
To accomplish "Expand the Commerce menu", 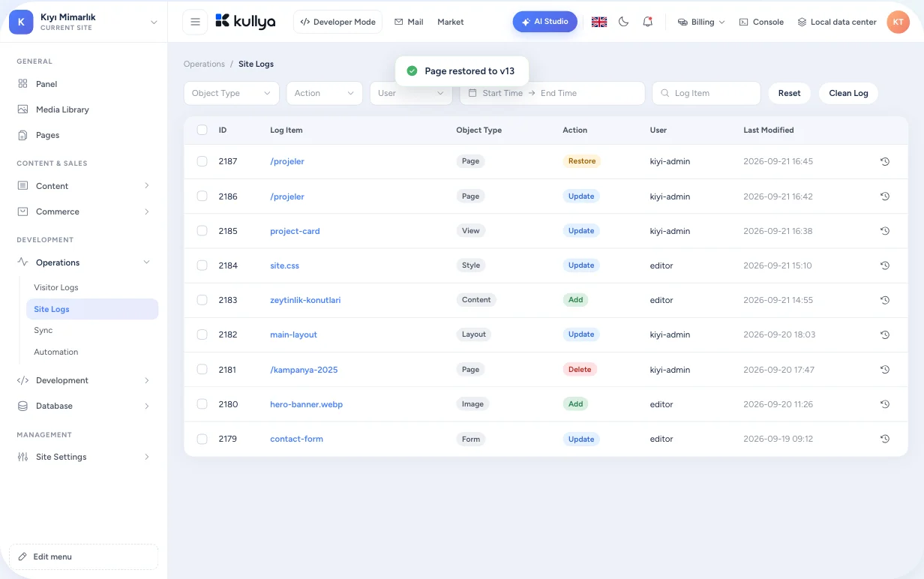I will (83, 211).
